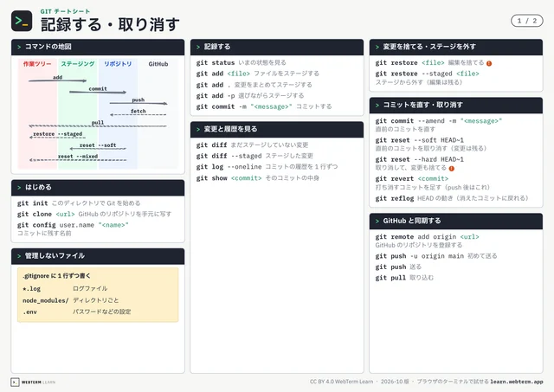Select the はじめる section title
Image resolution: width=554 pixels, height=392 pixels.
(38, 187)
